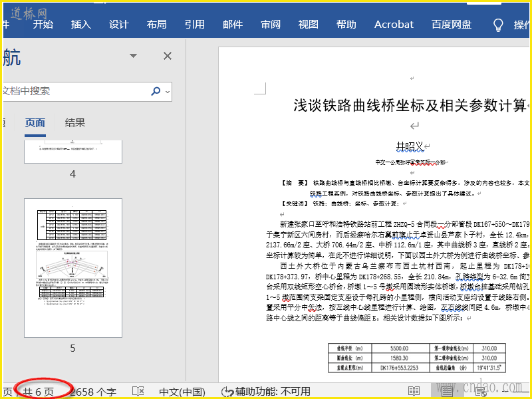Click the proofing check icon in status bar

pos(138,391)
